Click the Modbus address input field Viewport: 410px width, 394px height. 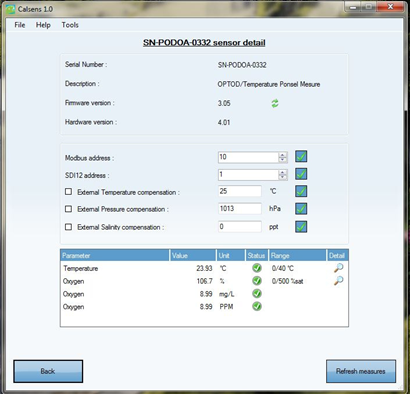coord(248,157)
